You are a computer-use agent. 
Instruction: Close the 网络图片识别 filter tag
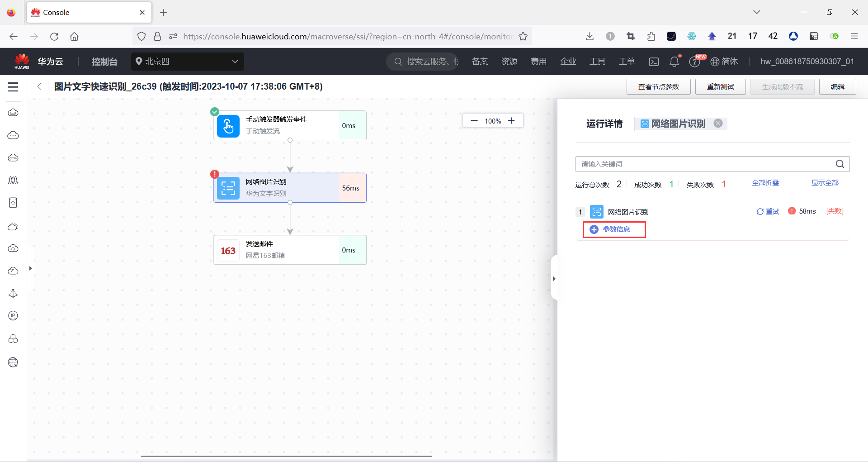point(718,123)
